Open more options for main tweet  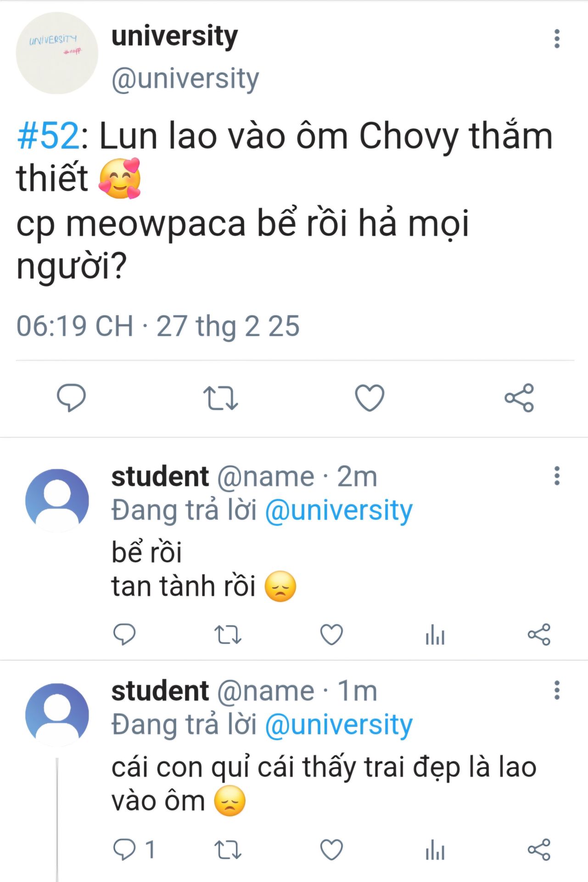557,39
